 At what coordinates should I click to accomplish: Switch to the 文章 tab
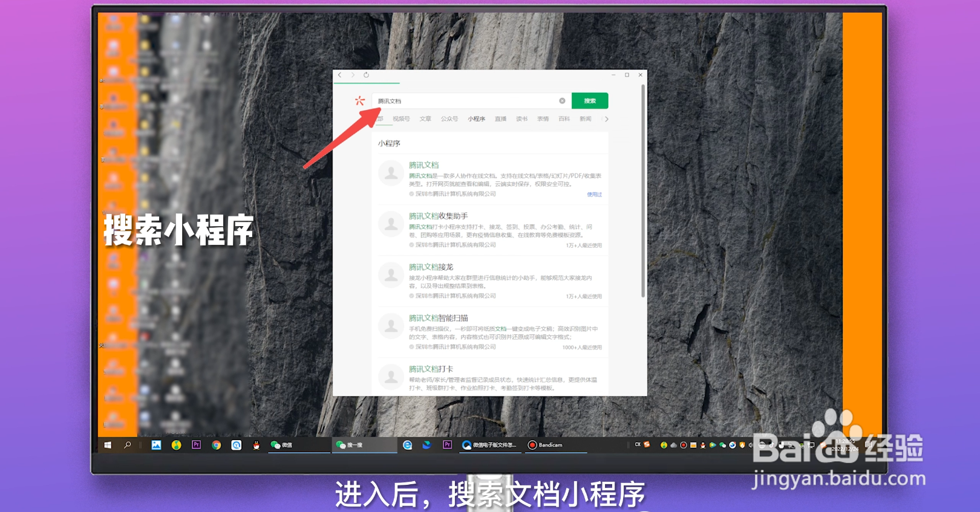coord(425,119)
